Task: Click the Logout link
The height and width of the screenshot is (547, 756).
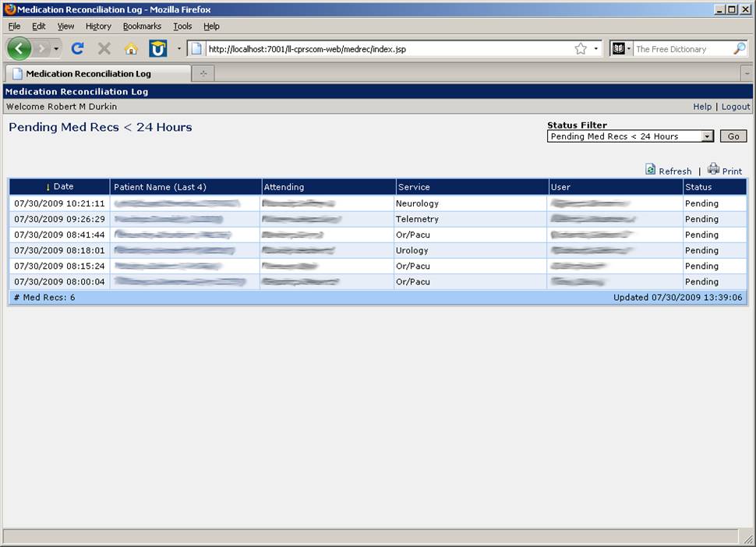Action: point(735,107)
